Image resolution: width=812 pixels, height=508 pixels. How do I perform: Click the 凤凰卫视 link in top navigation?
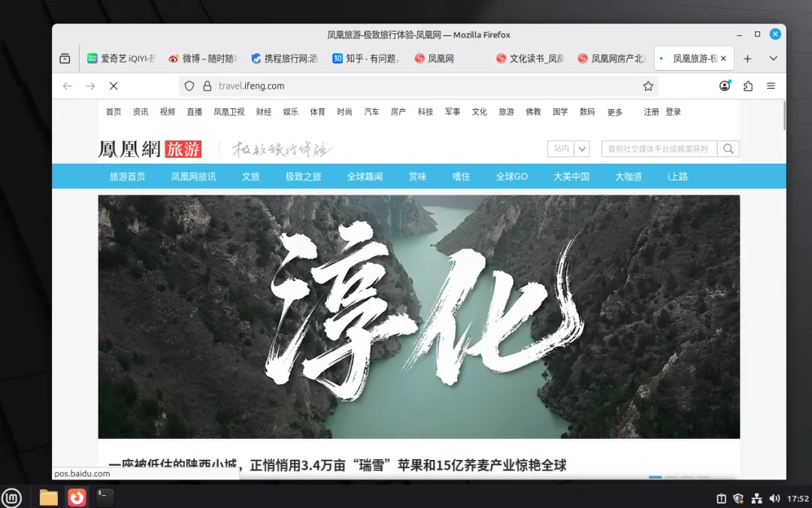click(x=229, y=112)
